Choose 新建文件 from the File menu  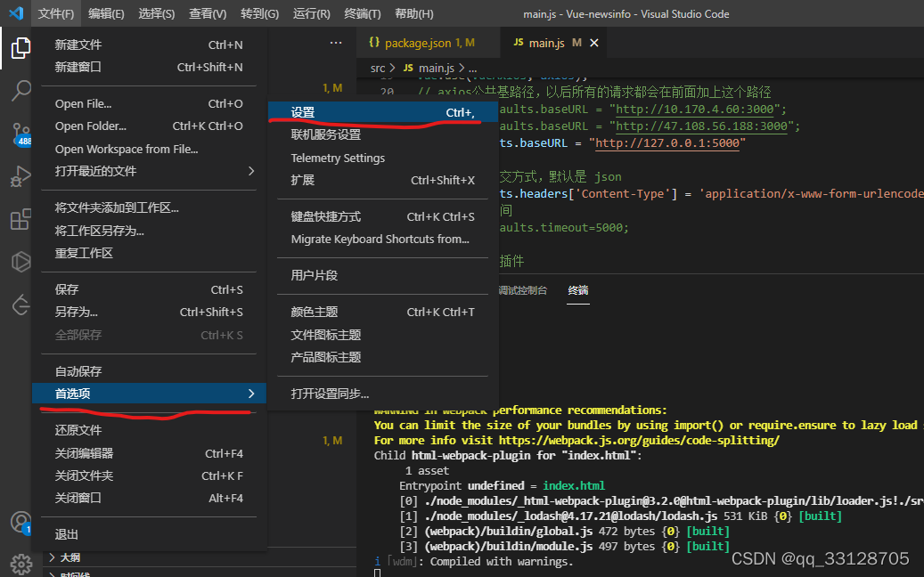[x=149, y=45]
